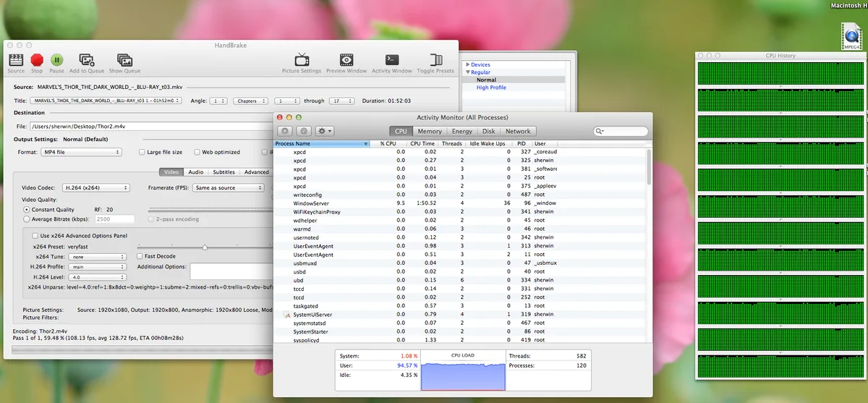
Task: Open the Preview Window
Action: pos(346,60)
